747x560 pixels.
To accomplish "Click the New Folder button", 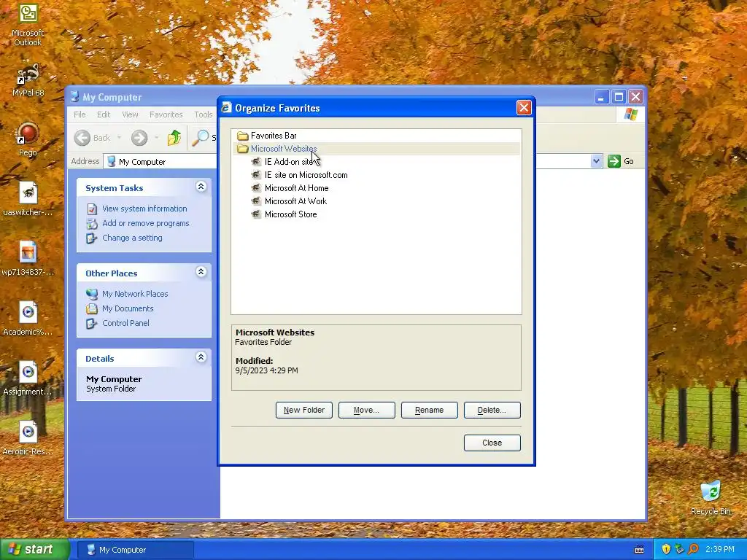I will pyautogui.click(x=304, y=410).
